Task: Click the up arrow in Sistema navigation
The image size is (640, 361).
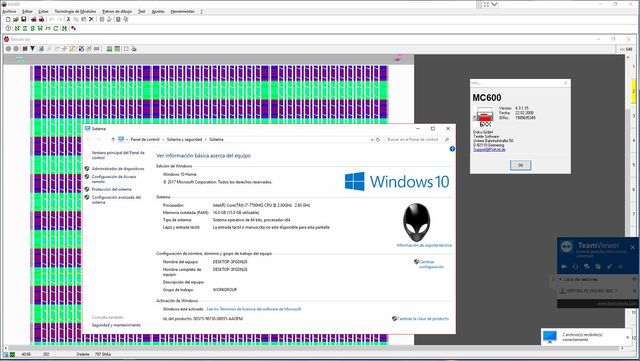Action: pyautogui.click(x=113, y=140)
